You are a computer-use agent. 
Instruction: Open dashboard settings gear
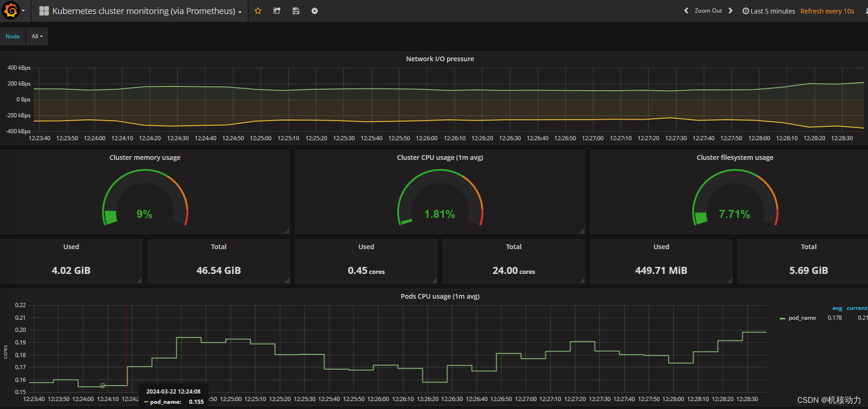pos(315,11)
